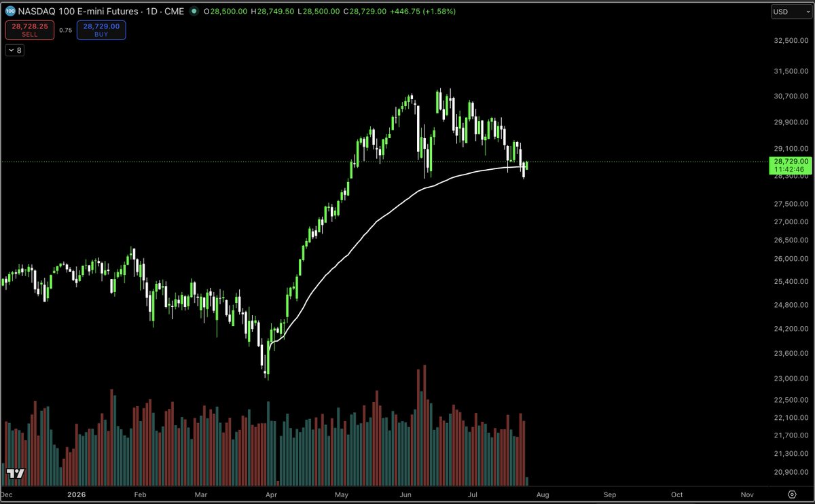Screen dimensions: 815x504
Task: Click the 27,500.00 price axis label
Action: 790,204
